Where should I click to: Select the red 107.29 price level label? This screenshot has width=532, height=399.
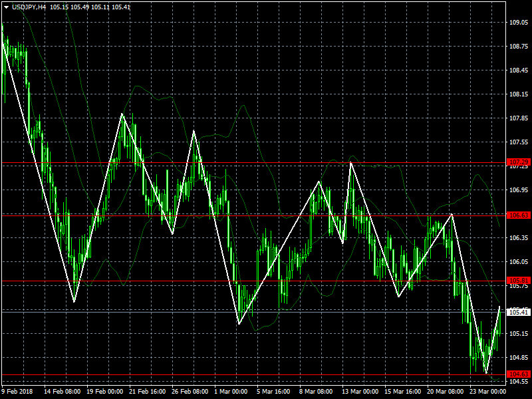519,162
